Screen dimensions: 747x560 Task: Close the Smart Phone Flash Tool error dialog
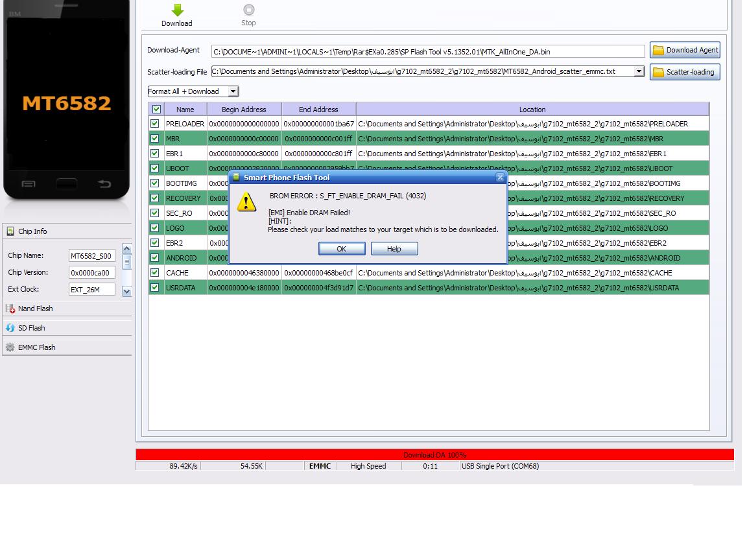[x=500, y=178]
